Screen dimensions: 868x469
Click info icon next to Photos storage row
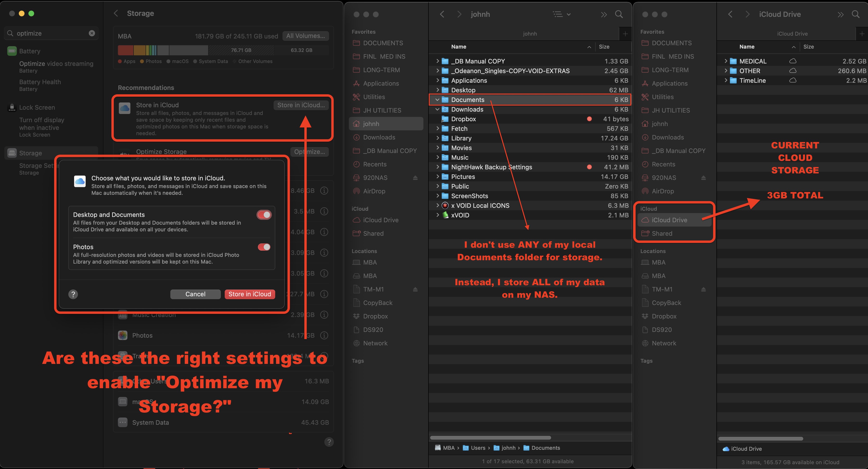[x=324, y=335]
